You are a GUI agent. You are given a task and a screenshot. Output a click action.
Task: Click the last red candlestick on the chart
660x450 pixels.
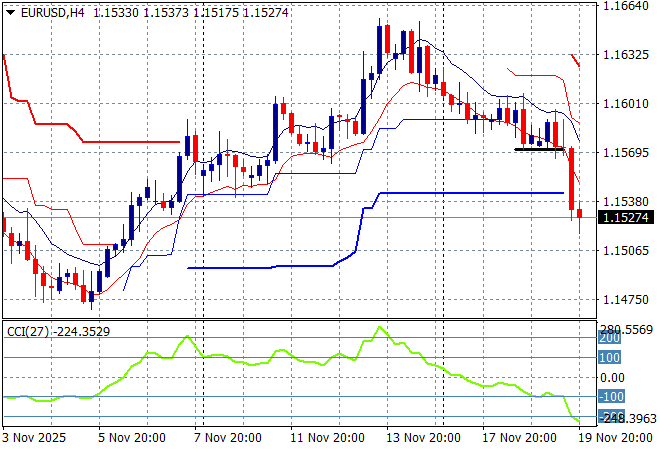pos(580,213)
